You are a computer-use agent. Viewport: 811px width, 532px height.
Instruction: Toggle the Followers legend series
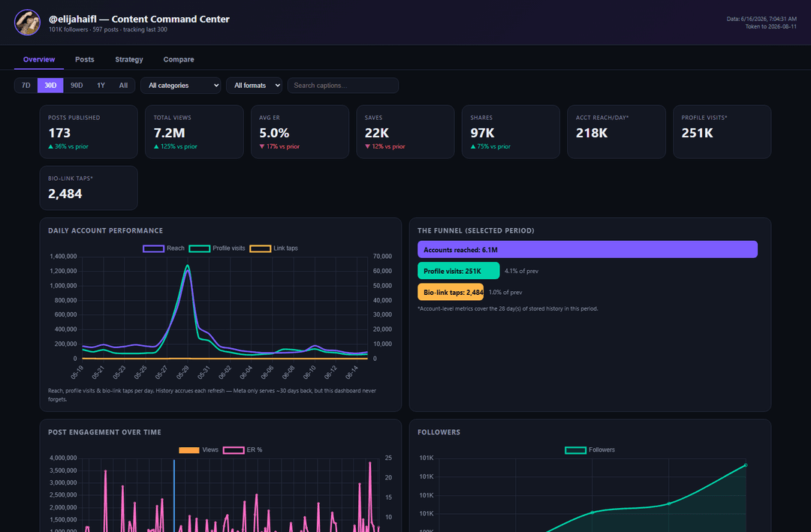click(589, 449)
